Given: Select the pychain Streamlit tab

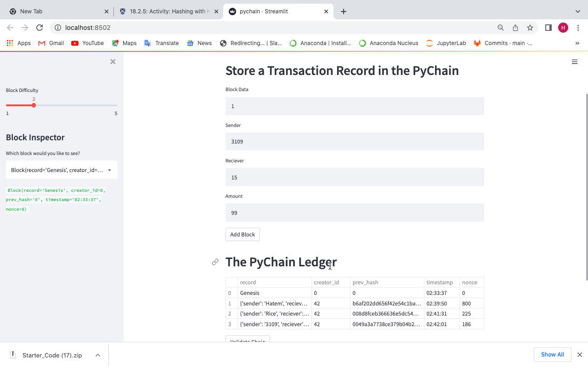Looking at the screenshot, I should point(278,11).
